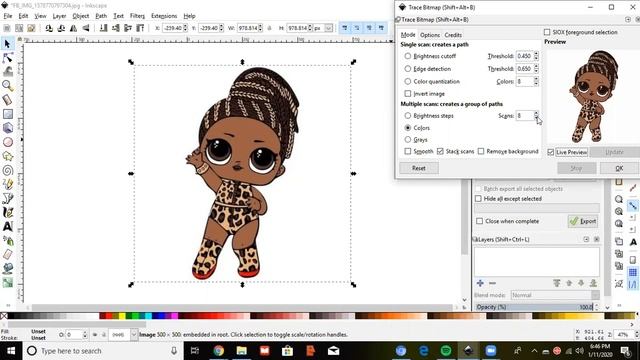This screenshot has width=640, height=360.
Task: Open stroke width dropdown in status bar
Action: 133,335
